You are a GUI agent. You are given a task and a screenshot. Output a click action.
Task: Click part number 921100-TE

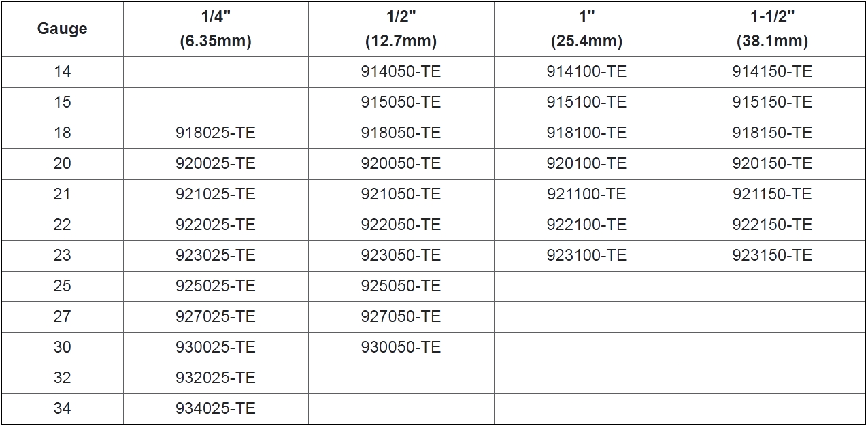(586, 194)
